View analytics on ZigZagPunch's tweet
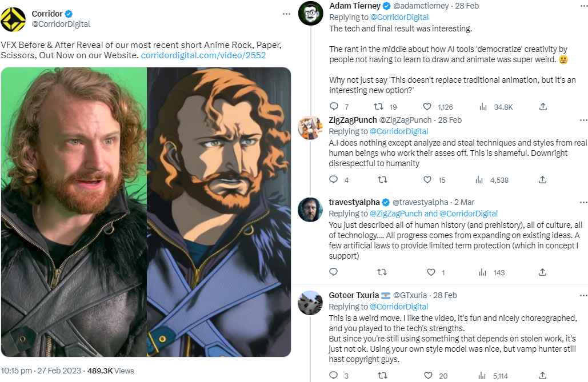This screenshot has width=588, height=382. pos(481,180)
